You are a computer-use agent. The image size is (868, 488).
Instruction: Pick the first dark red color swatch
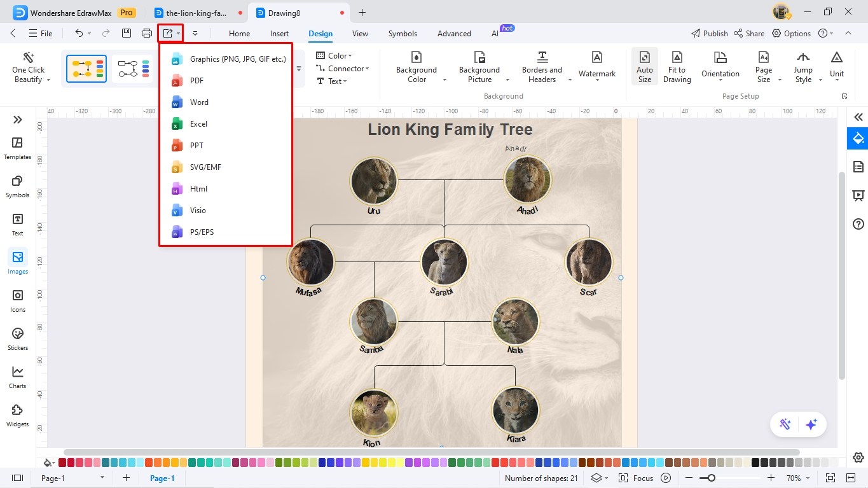tap(62, 463)
